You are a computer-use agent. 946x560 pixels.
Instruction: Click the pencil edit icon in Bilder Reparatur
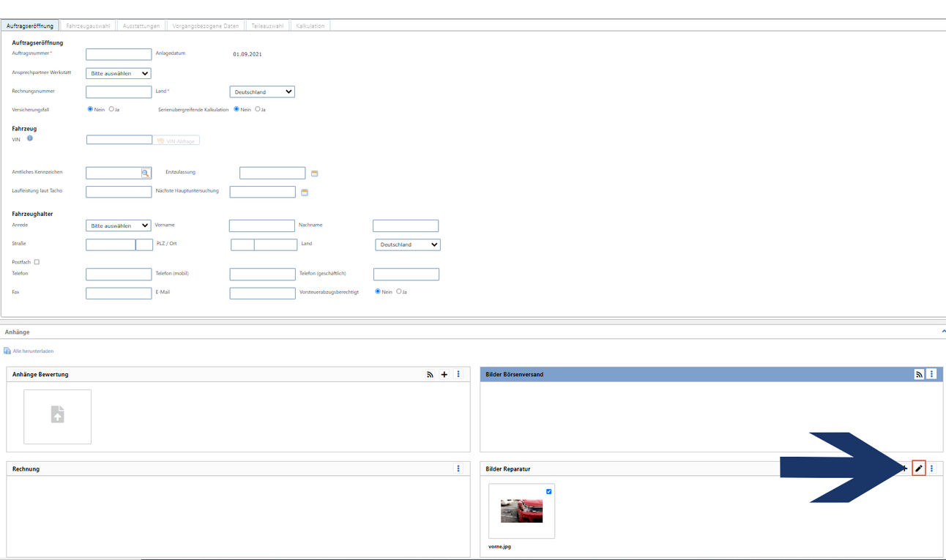pos(919,468)
